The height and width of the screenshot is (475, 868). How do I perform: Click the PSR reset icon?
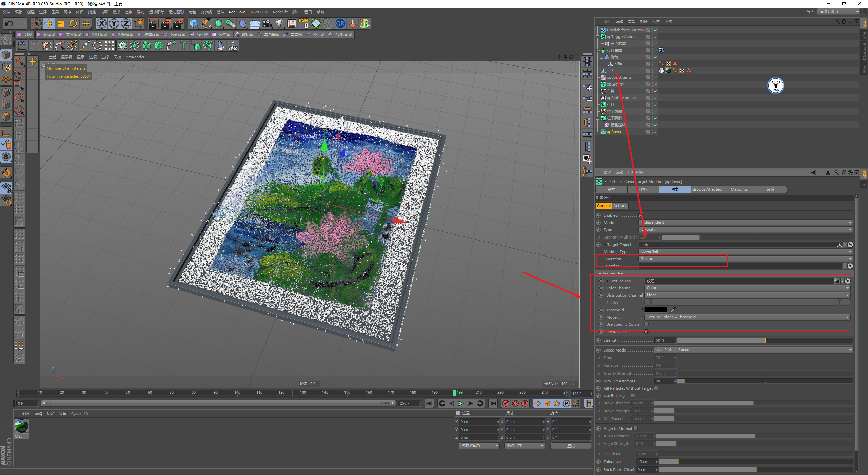pyautogui.click(x=303, y=23)
